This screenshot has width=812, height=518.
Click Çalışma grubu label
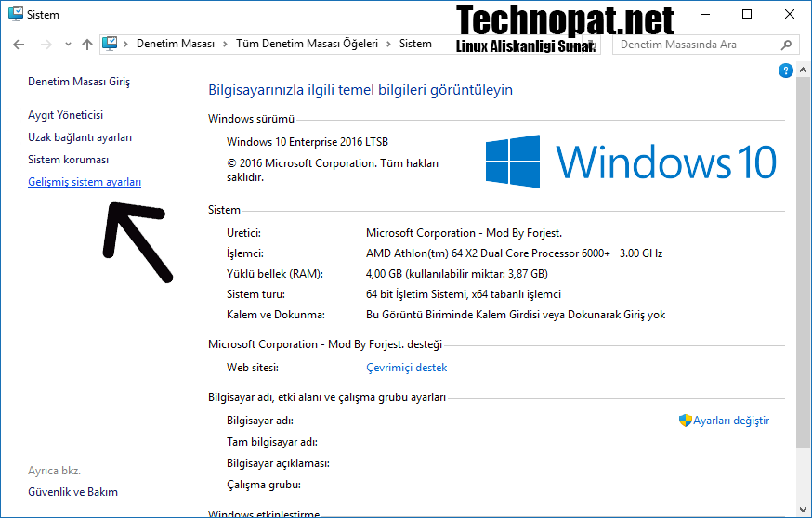(x=264, y=485)
